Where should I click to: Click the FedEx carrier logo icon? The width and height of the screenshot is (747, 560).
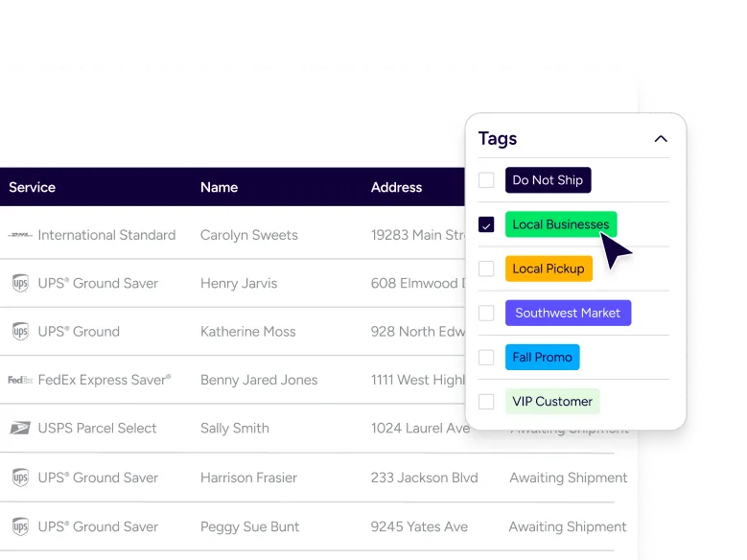(20, 380)
